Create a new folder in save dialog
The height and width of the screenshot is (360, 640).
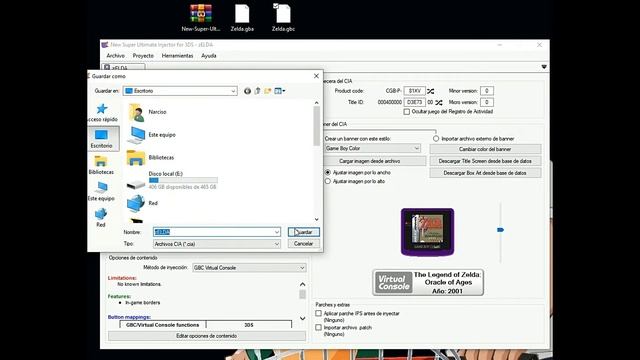tap(267, 91)
